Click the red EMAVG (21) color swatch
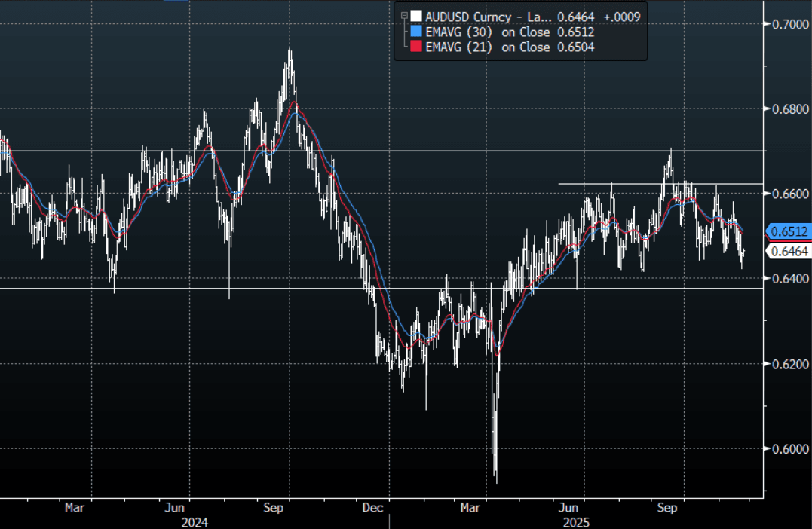 [x=415, y=47]
